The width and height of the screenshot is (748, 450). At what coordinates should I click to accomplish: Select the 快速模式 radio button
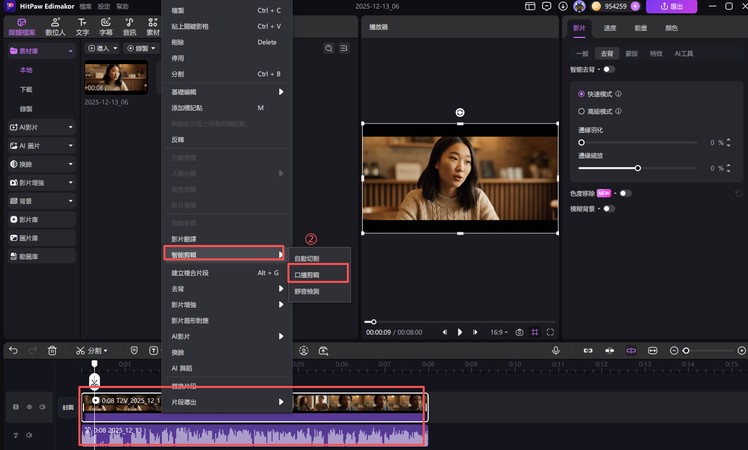(x=581, y=94)
